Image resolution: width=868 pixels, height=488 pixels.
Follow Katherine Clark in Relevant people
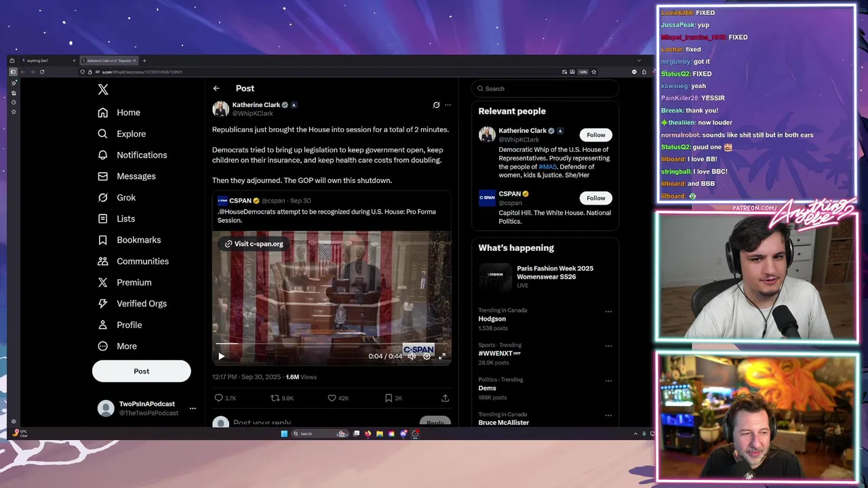point(596,135)
